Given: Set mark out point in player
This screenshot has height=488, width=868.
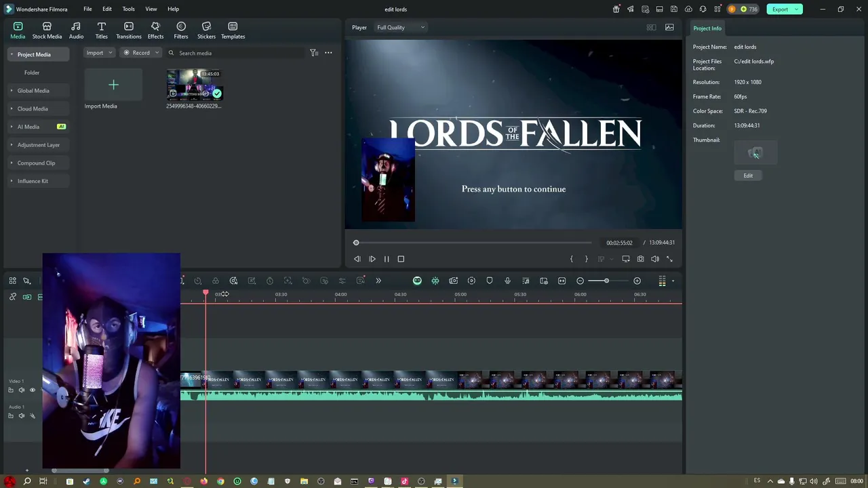Looking at the screenshot, I should point(587,259).
